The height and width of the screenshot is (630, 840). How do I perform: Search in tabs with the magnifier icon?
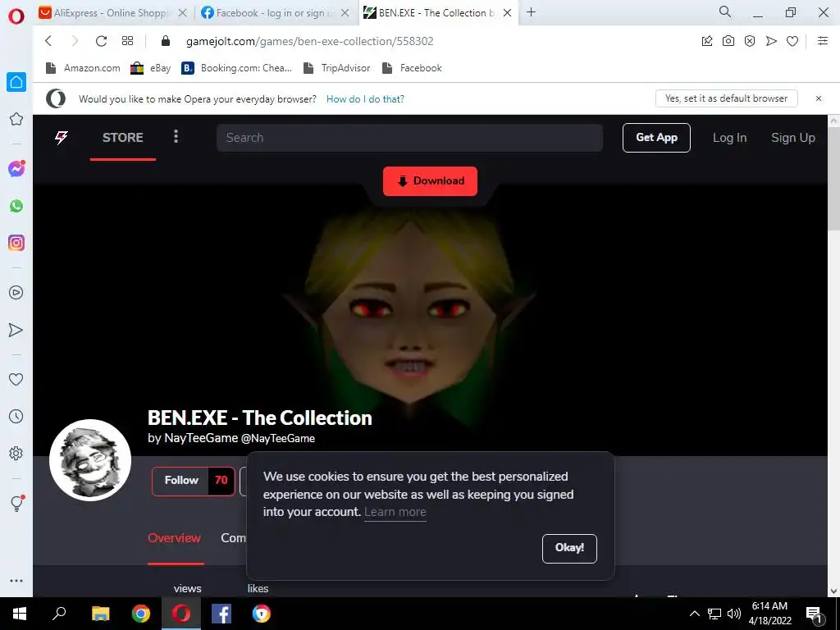725,11
